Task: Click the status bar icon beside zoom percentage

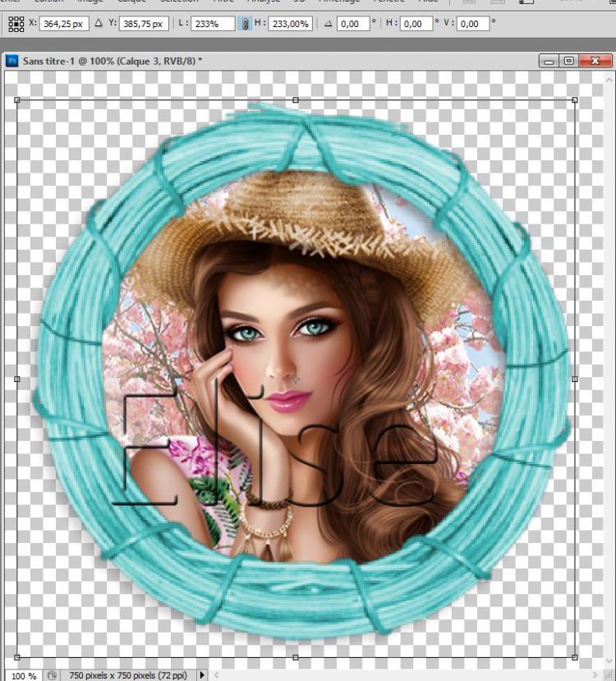Action: [x=51, y=675]
